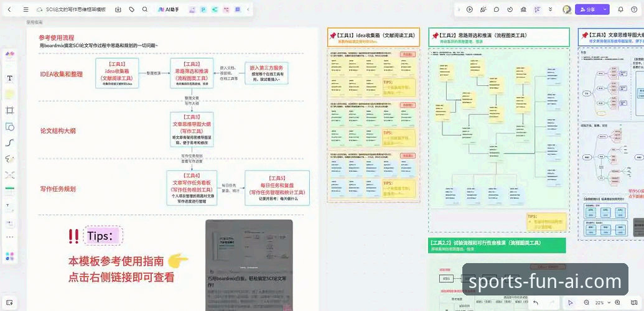Open the hamburger main menu
Image resolution: width=644 pixels, height=311 pixels.
(x=26, y=9)
